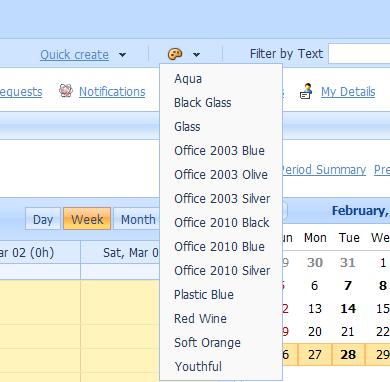This screenshot has width=390, height=382.
Task: Click the Mon weekday header
Action: point(315,238)
